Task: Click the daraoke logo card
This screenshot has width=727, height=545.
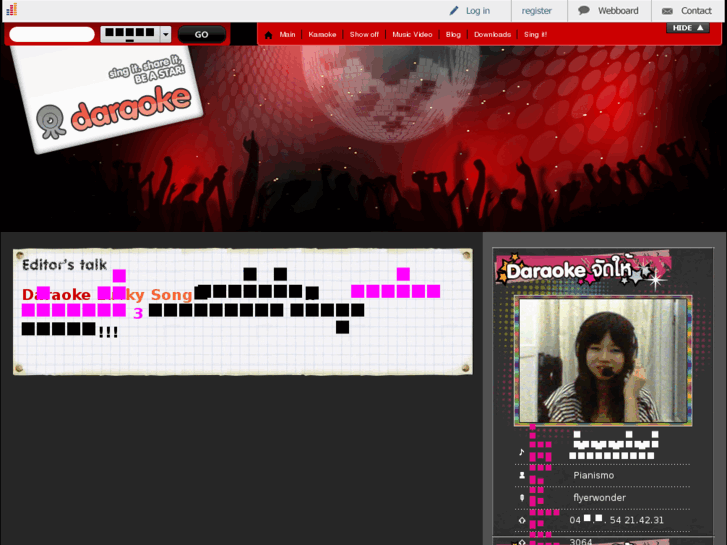Action: point(108,99)
